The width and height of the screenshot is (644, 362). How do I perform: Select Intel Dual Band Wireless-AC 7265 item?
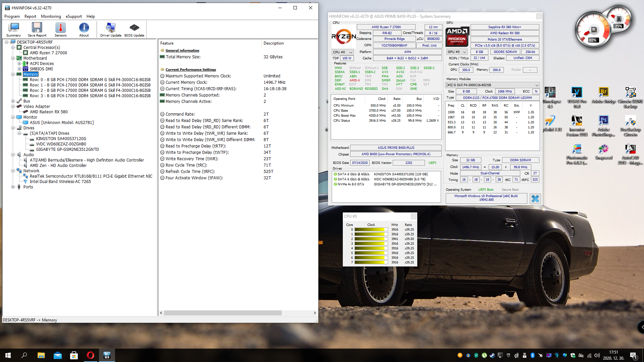[60, 182]
